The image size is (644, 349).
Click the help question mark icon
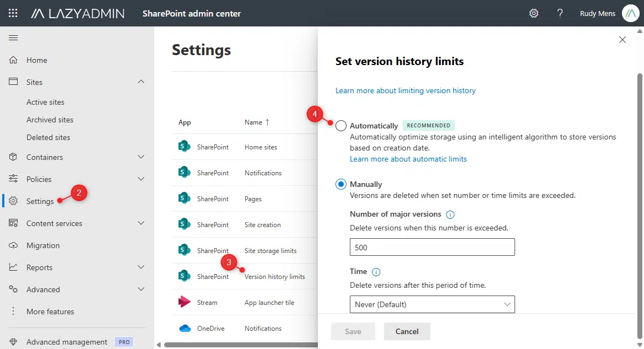point(560,13)
